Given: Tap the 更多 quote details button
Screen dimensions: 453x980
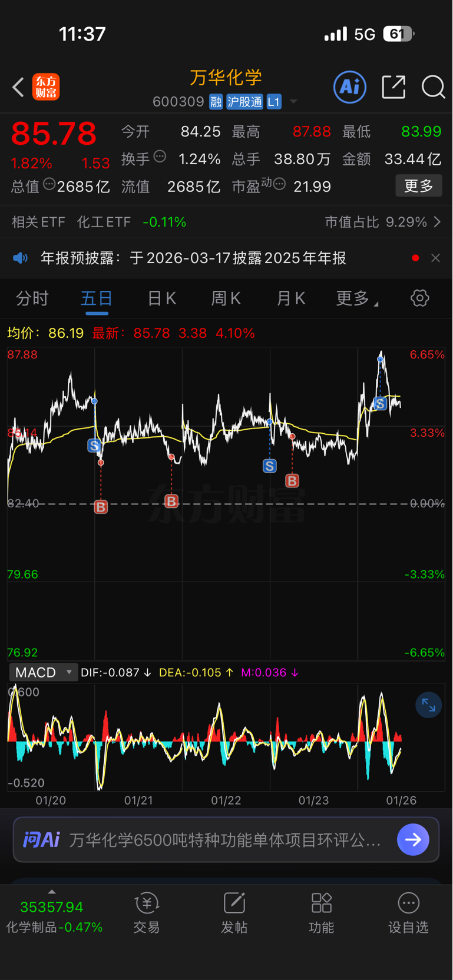Looking at the screenshot, I should coord(419,186).
